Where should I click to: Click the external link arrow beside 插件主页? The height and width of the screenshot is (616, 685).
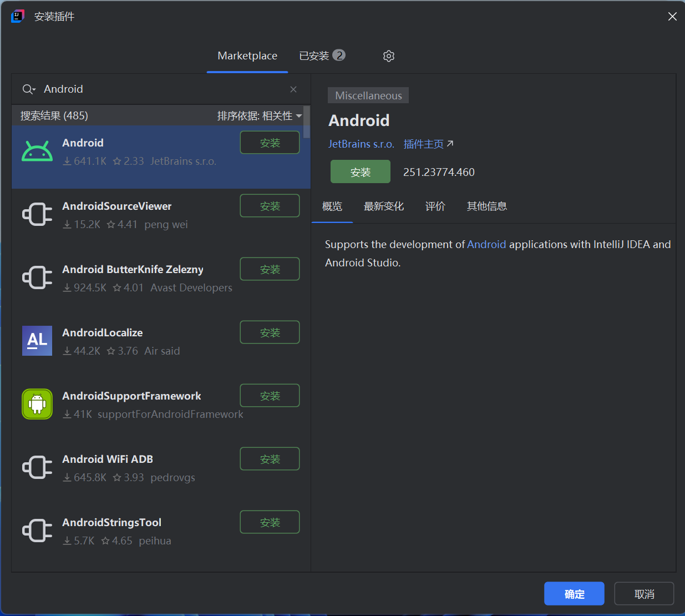click(450, 144)
